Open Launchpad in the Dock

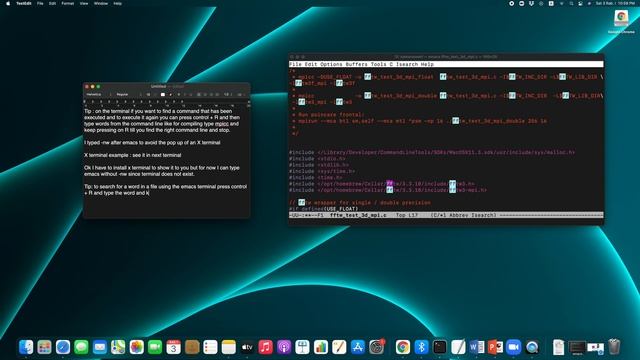point(44,347)
